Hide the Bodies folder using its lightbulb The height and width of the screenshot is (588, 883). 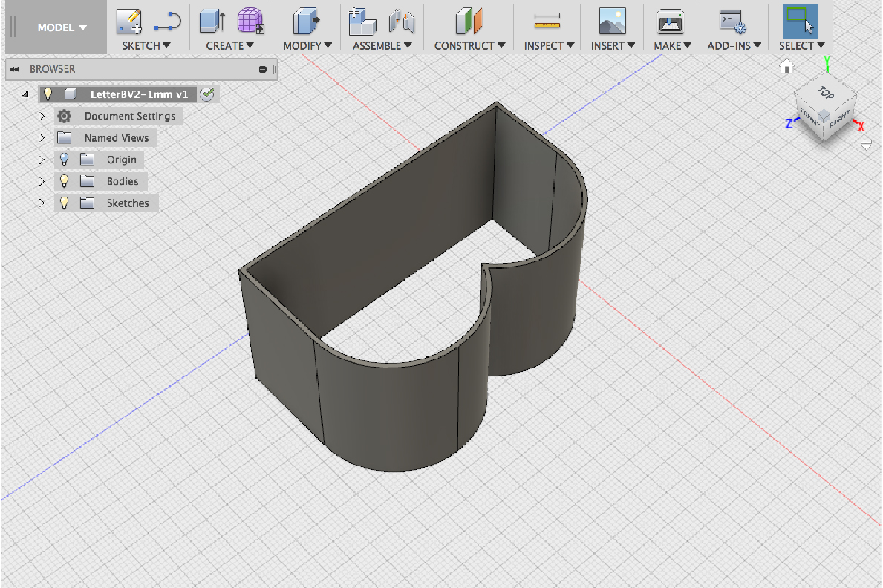(x=65, y=181)
